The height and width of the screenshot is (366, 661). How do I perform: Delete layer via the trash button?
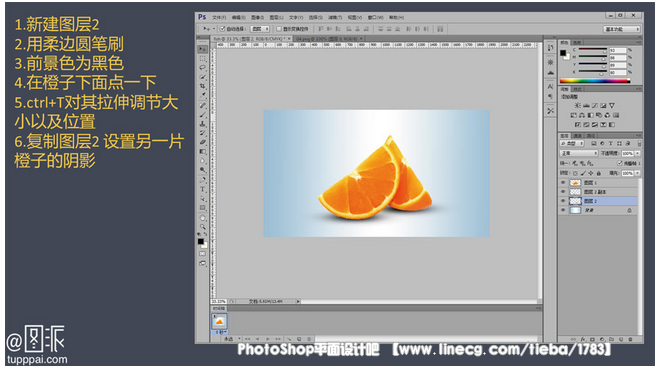tap(631, 339)
